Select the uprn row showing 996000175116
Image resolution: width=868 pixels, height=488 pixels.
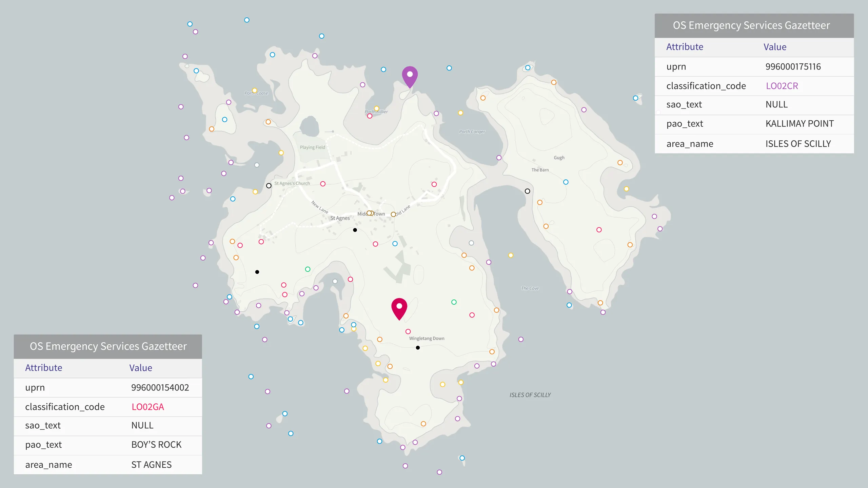(793, 66)
